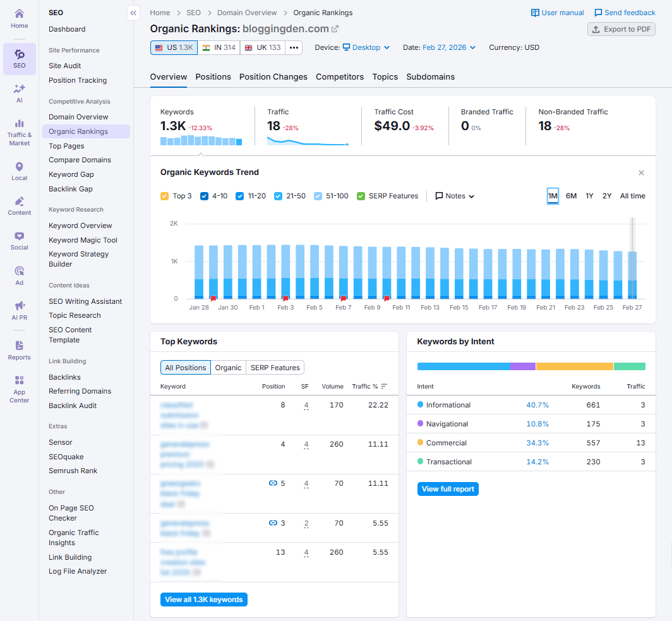Click the Traffic mini line chart
Viewport: 672px width, 621px height.
click(x=308, y=141)
